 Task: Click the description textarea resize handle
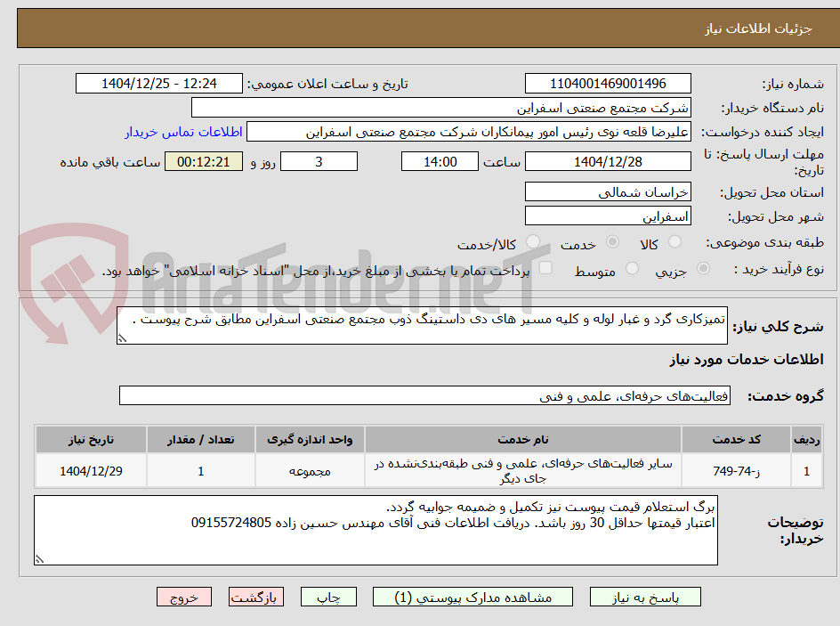click(x=122, y=338)
